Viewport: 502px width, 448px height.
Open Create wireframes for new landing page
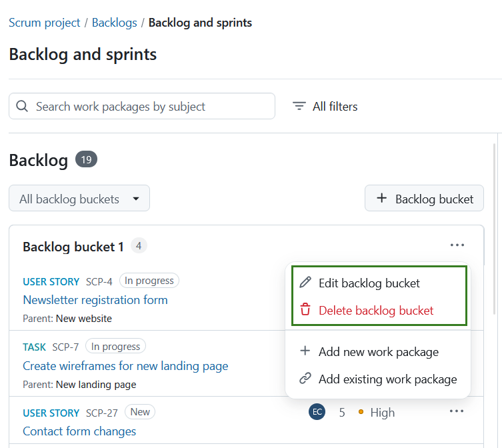[125, 366]
